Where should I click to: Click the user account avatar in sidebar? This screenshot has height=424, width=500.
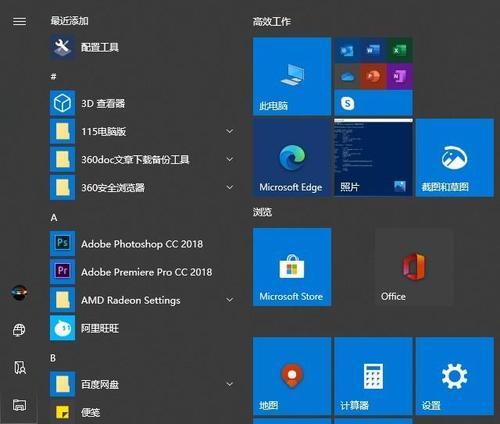[19, 293]
